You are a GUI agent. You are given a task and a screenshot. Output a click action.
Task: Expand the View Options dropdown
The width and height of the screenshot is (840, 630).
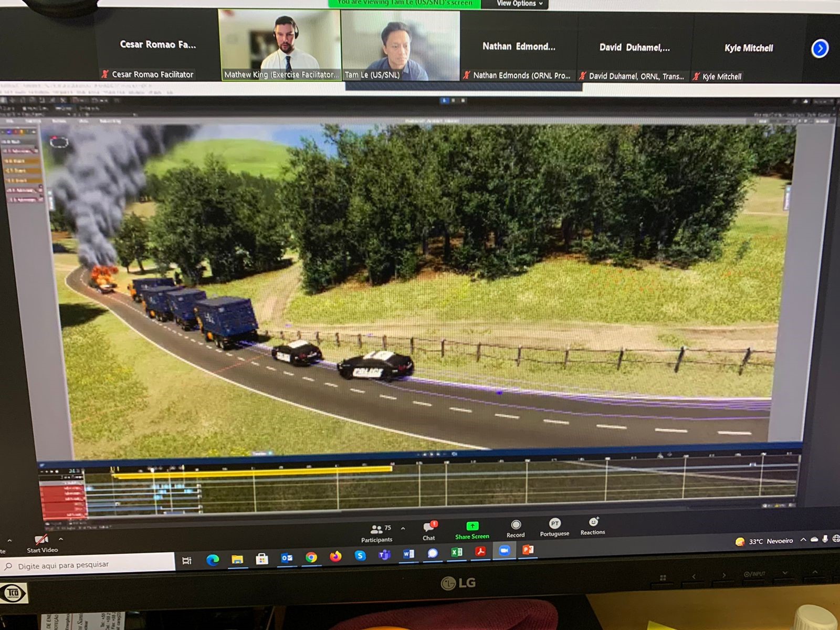(519, 4)
